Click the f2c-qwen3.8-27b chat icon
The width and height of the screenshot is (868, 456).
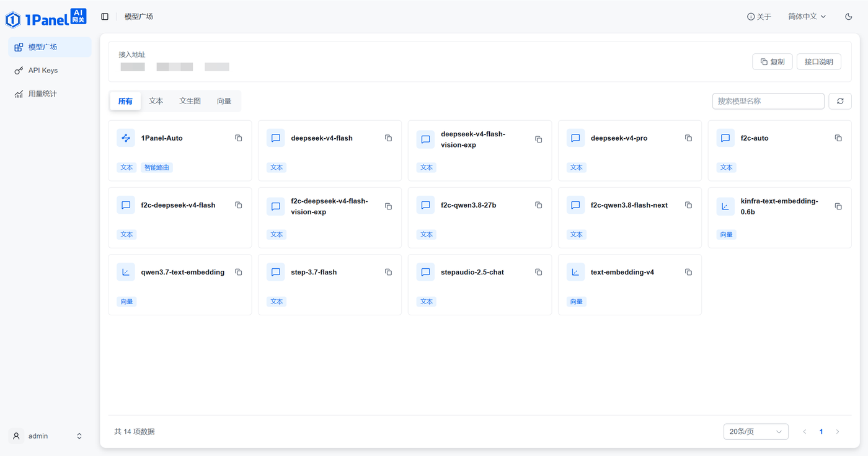click(x=426, y=205)
